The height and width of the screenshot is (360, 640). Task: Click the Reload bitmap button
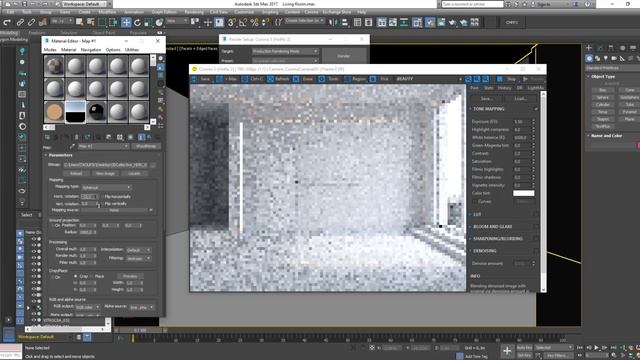click(x=76, y=173)
